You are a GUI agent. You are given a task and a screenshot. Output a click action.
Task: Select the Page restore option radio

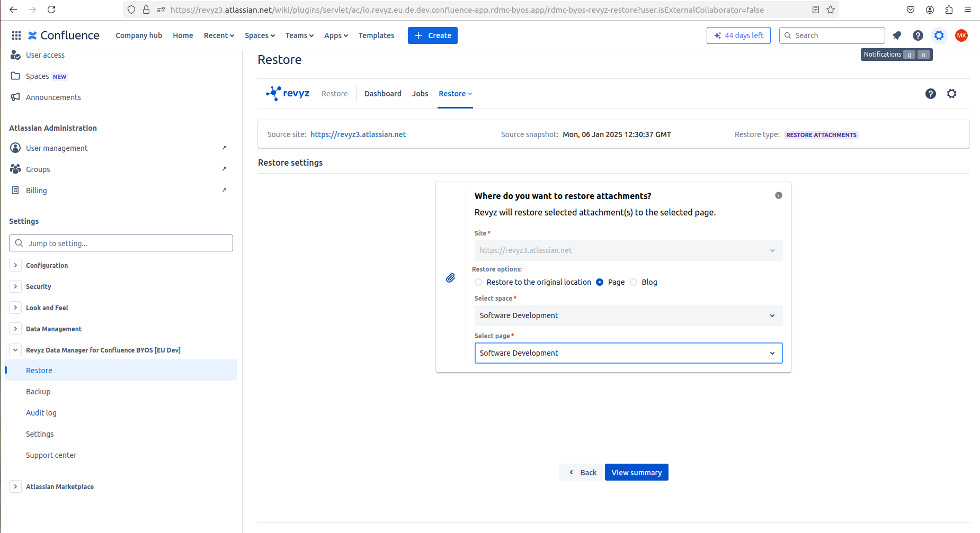[x=600, y=282]
